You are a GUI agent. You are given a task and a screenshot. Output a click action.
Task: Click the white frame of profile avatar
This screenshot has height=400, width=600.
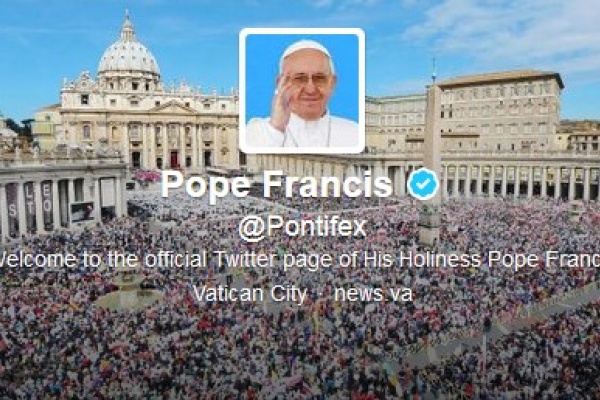(x=302, y=31)
